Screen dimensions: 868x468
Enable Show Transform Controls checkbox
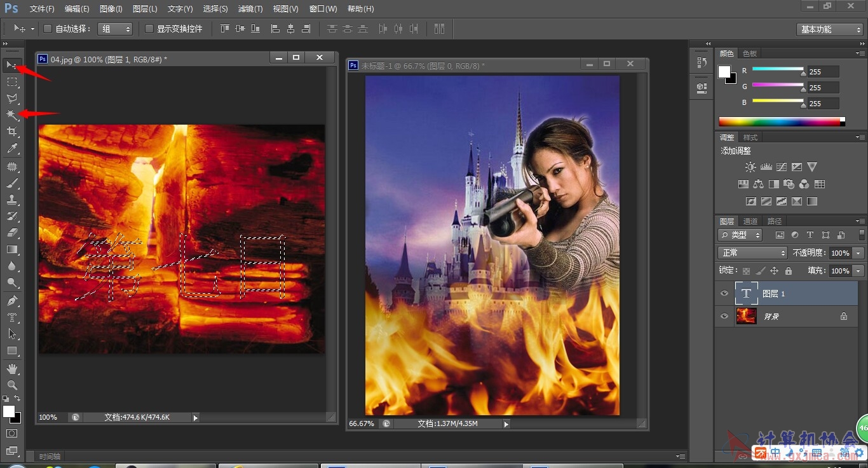[149, 29]
